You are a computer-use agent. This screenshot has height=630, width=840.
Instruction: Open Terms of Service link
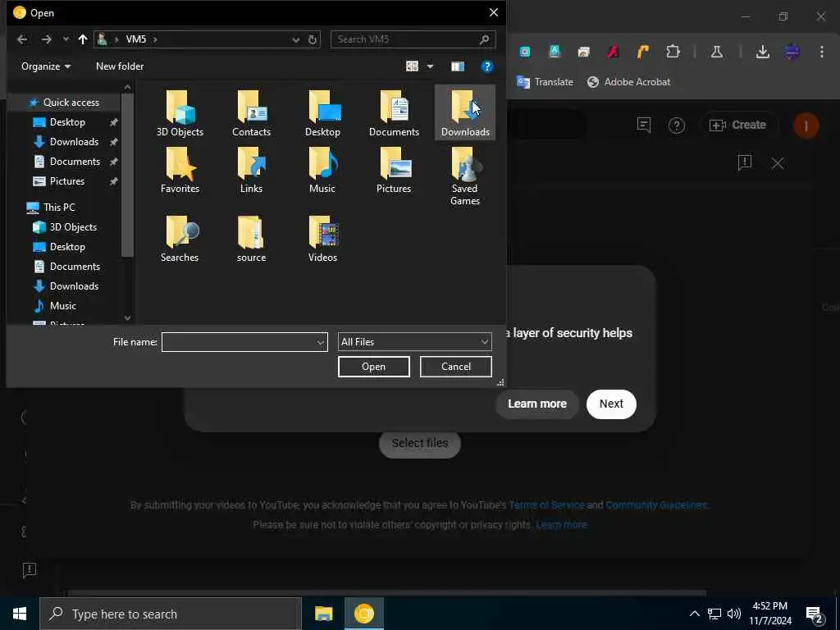point(546,505)
